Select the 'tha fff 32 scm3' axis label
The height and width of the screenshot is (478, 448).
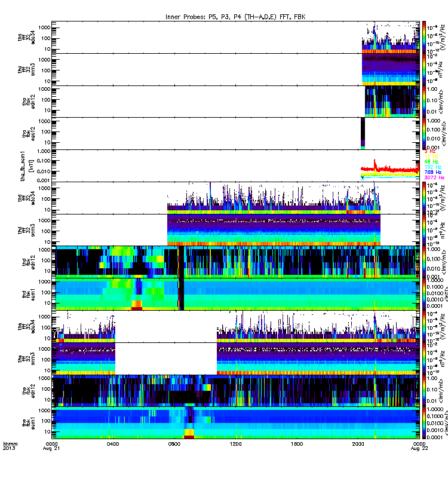click(26, 69)
